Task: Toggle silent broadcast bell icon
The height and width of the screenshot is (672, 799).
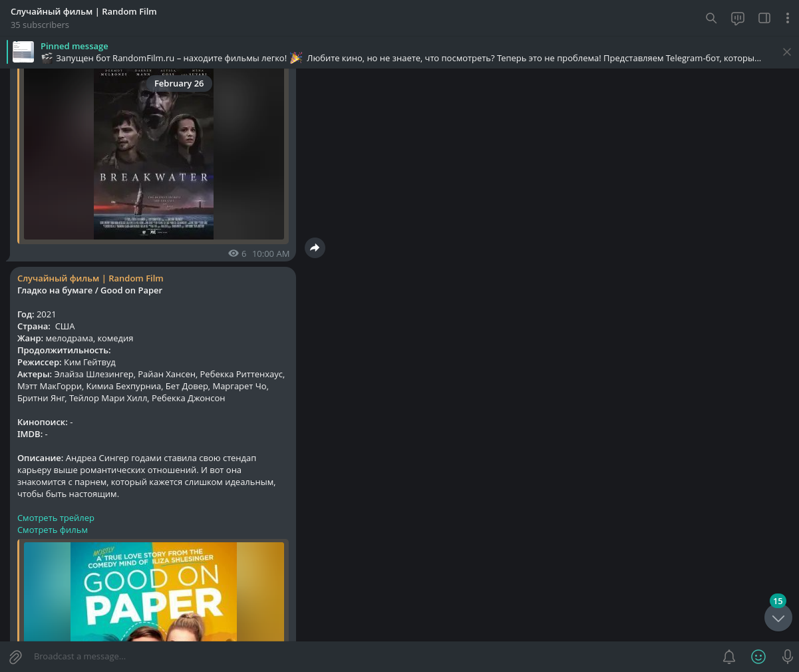Action: 729,657
